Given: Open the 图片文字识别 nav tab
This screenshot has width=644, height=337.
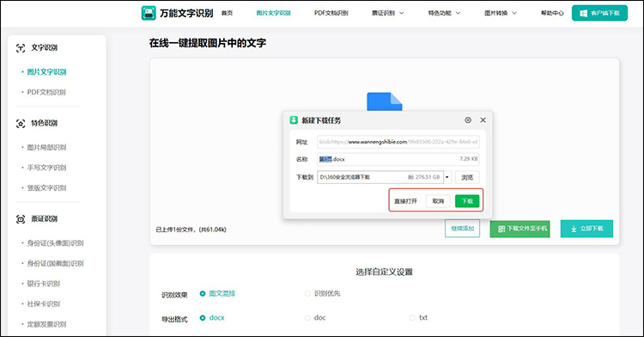Looking at the screenshot, I should (273, 13).
